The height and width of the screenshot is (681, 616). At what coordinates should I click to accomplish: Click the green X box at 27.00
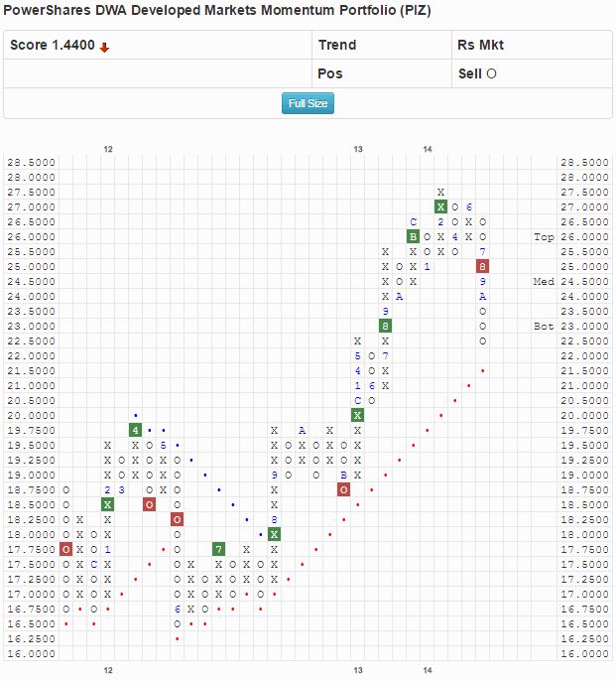click(440, 206)
